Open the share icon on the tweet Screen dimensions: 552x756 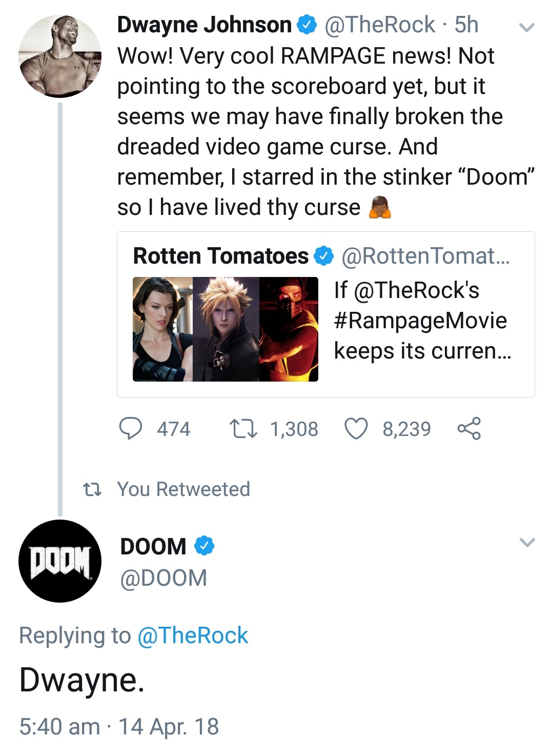469,428
